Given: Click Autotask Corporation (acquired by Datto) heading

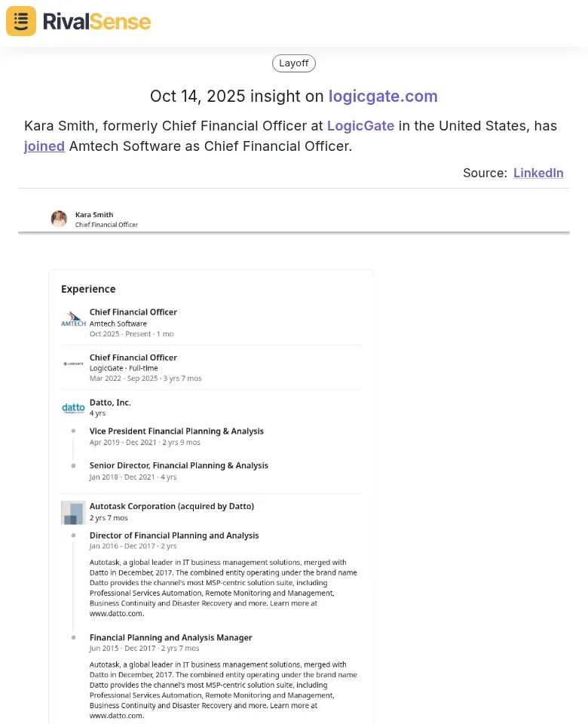Looking at the screenshot, I should pos(172,507).
